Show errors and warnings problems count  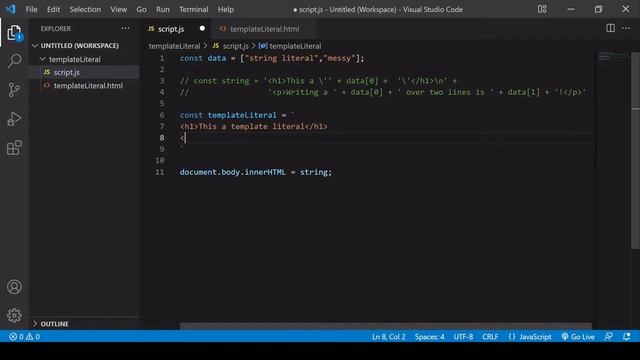(24, 337)
